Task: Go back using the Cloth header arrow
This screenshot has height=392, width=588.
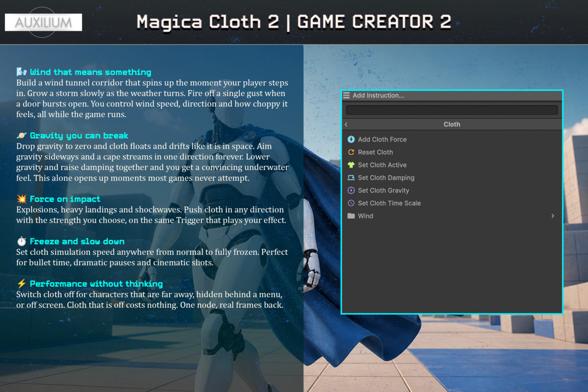Action: (x=346, y=124)
